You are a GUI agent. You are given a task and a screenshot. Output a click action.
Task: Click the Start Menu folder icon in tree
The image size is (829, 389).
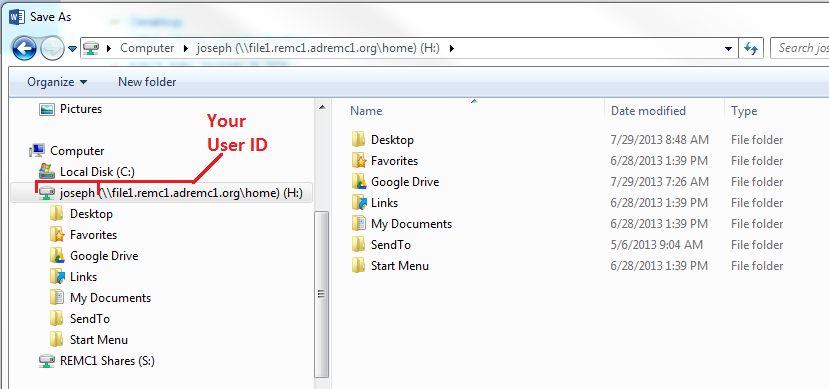(57, 340)
